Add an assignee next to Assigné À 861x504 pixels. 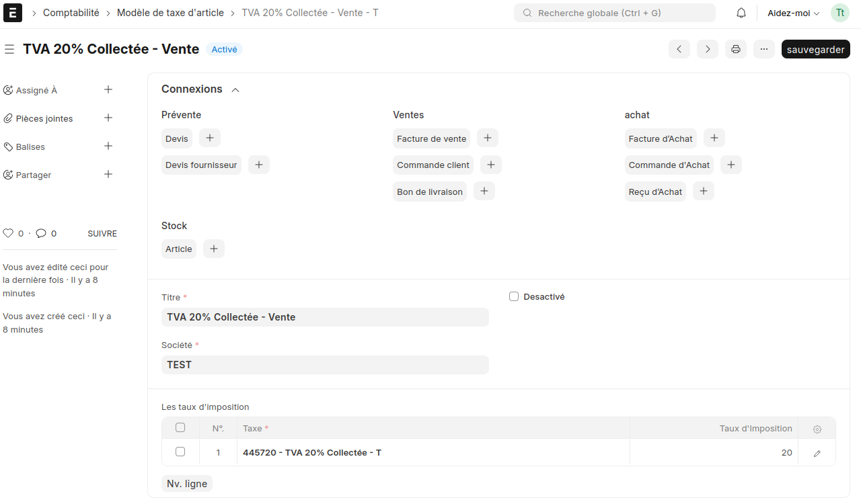coord(108,89)
